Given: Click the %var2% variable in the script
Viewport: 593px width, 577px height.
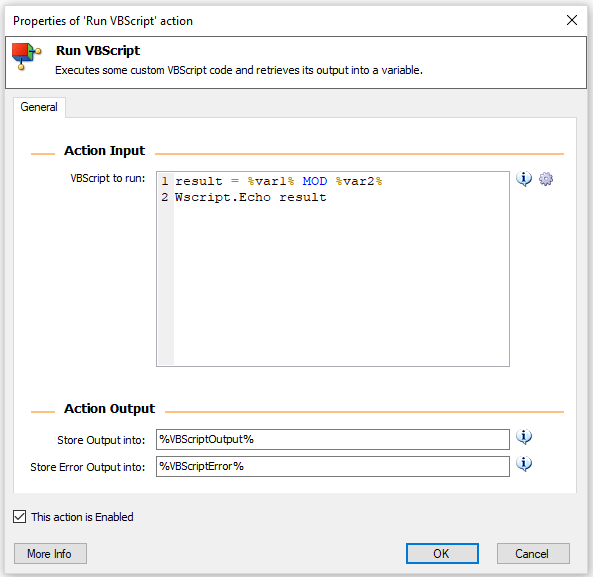Looking at the screenshot, I should [359, 181].
